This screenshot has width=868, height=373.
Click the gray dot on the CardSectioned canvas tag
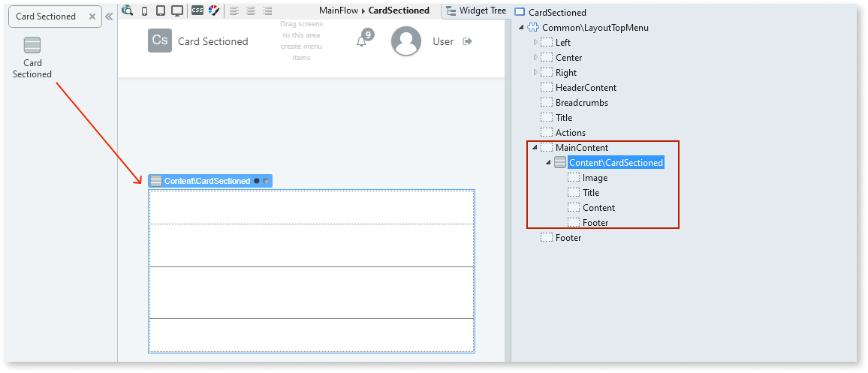[266, 181]
